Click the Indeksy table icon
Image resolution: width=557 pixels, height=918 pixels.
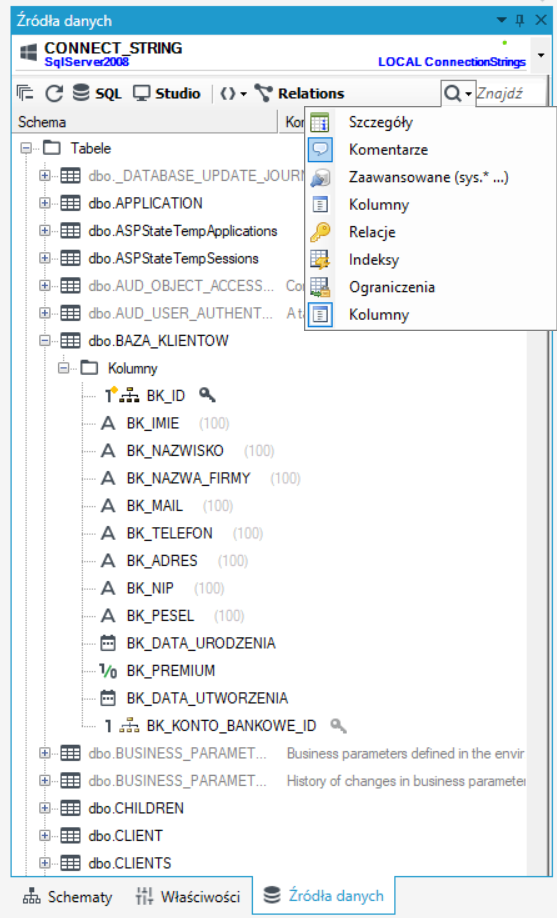point(320,259)
